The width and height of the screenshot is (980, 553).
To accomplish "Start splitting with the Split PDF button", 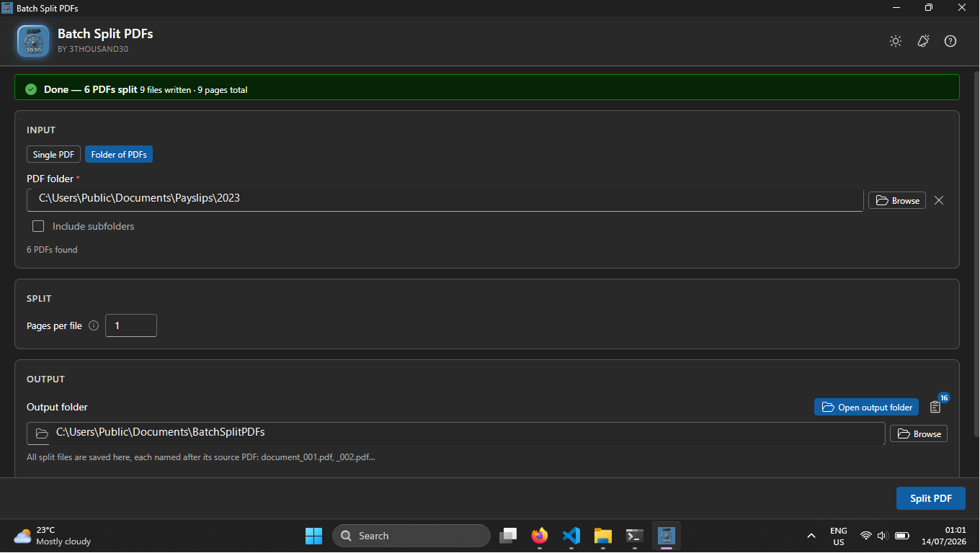I will point(931,498).
